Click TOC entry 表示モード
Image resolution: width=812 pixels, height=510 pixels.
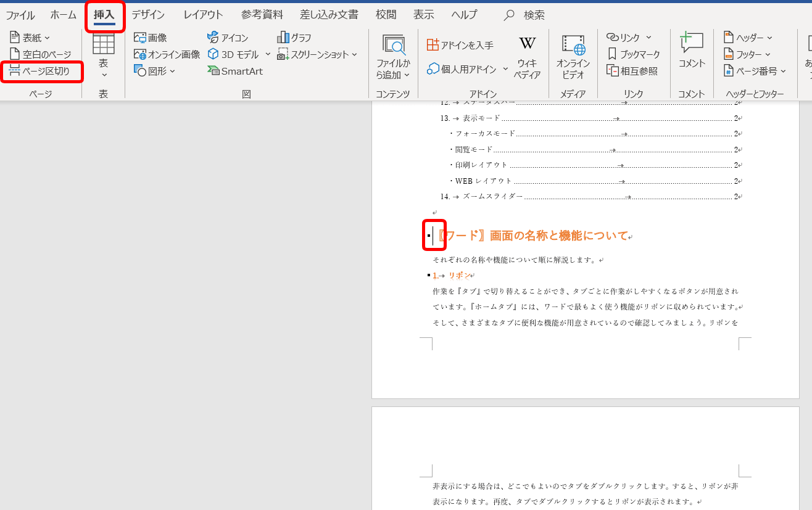481,118
